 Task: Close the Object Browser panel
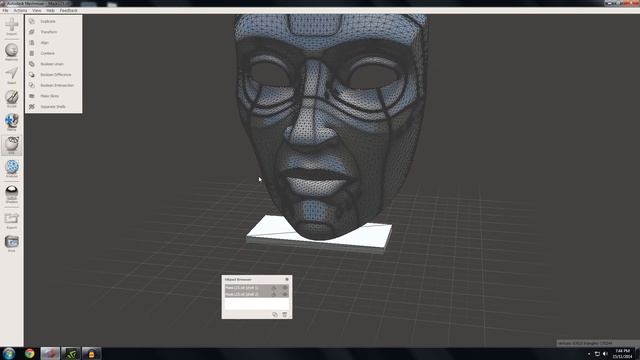point(287,280)
